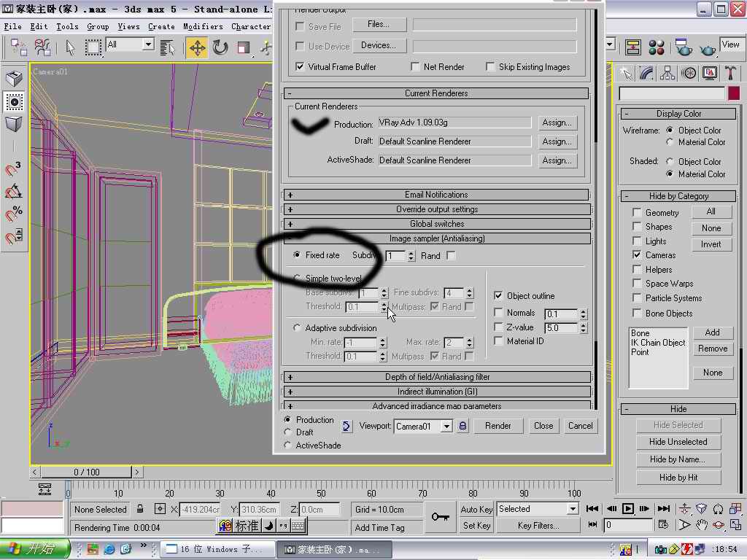Activate the Rotate tool in toolbar
The image size is (747, 560).
point(220,48)
